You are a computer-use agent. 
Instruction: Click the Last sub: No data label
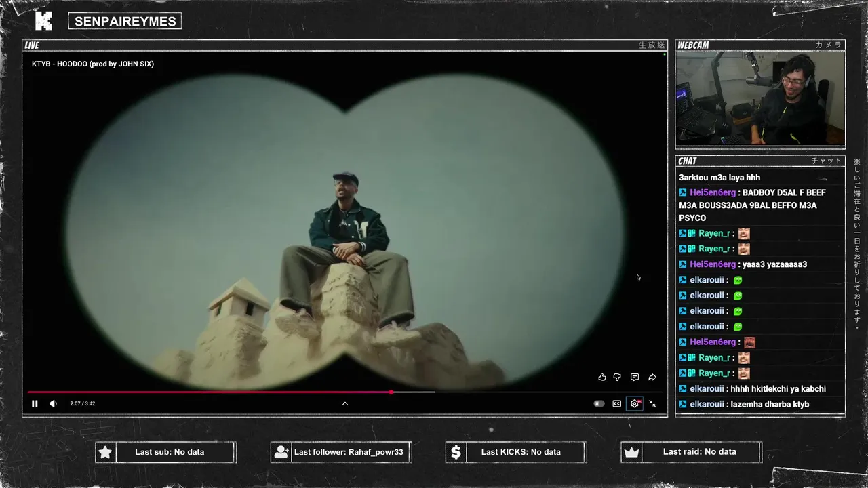(170, 452)
